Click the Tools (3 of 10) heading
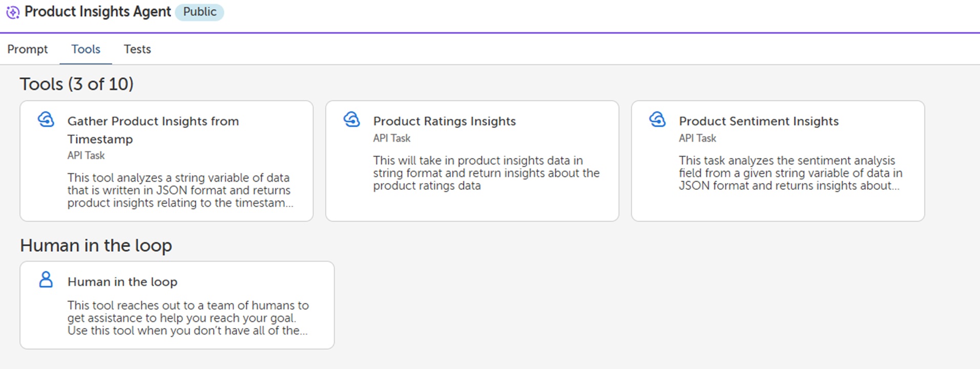This screenshot has height=369, width=980. [x=77, y=84]
